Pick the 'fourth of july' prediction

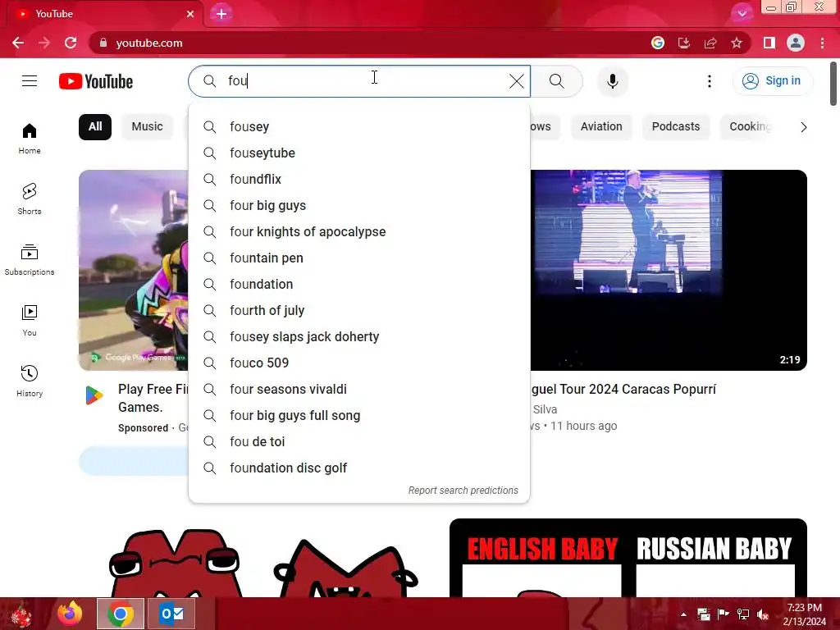(359, 310)
